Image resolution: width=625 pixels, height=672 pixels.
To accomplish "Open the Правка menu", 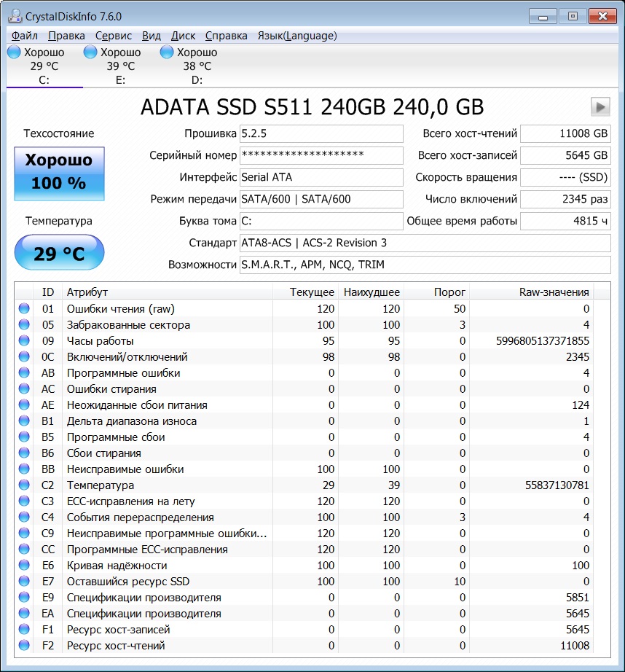I will coord(66,36).
